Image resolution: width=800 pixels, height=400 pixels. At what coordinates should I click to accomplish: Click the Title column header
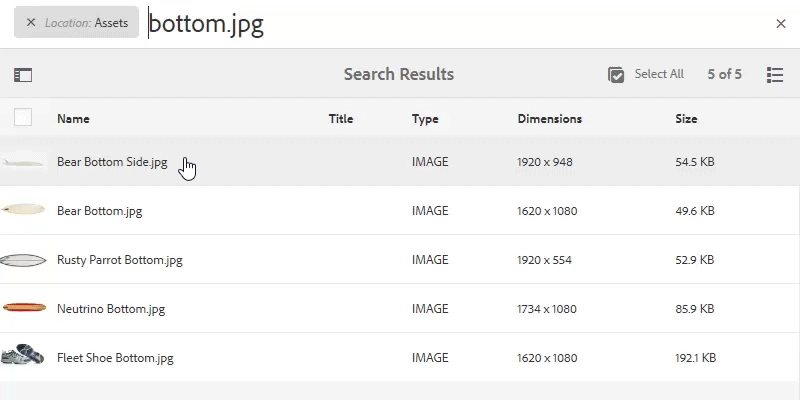point(341,119)
